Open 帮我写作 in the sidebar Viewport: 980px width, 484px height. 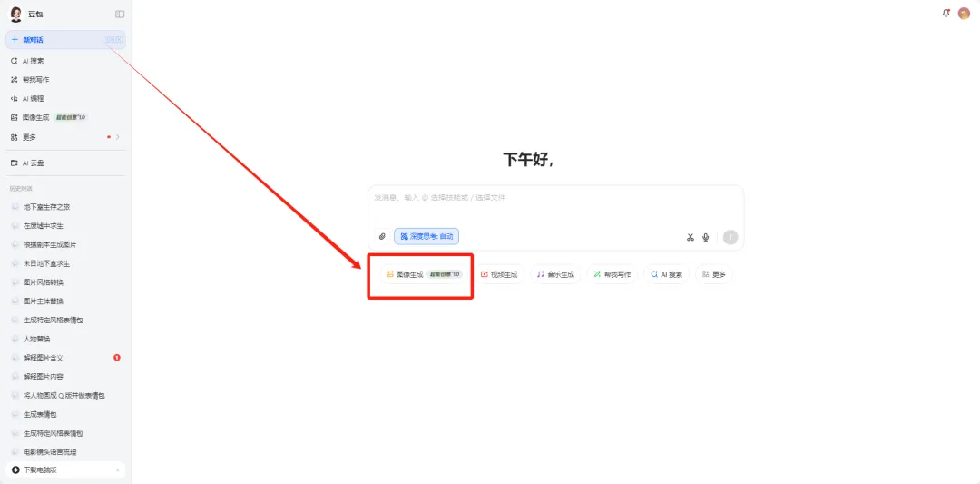tap(35, 80)
